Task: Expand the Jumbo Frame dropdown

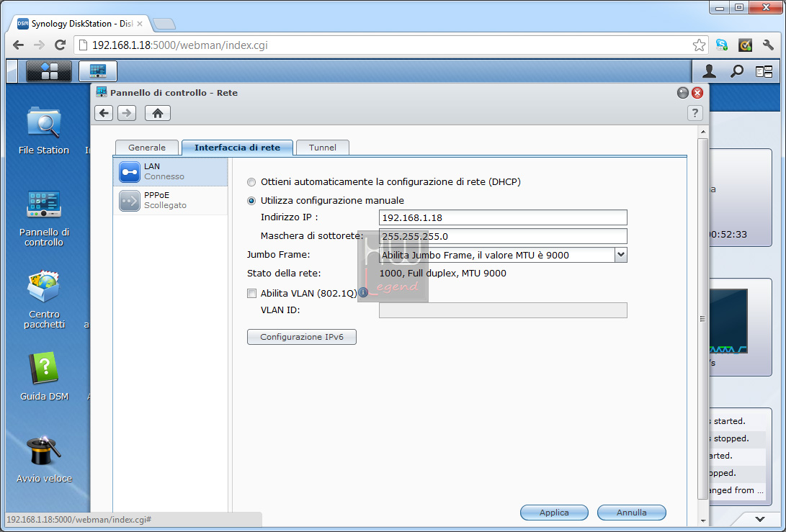Action: (x=620, y=255)
